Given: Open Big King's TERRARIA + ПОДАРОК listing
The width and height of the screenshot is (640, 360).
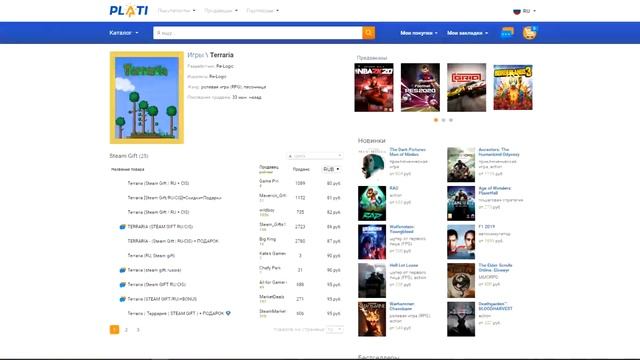Looking at the screenshot, I should coord(173,241).
